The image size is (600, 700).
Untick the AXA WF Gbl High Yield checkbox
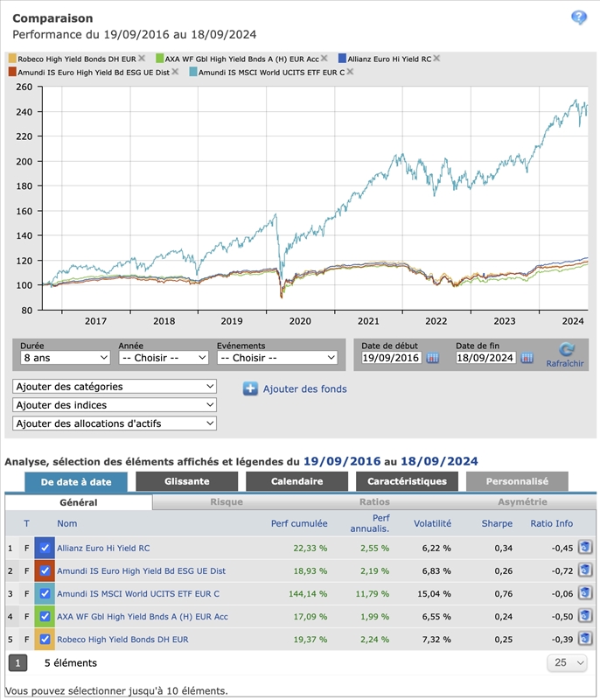tap(45, 617)
